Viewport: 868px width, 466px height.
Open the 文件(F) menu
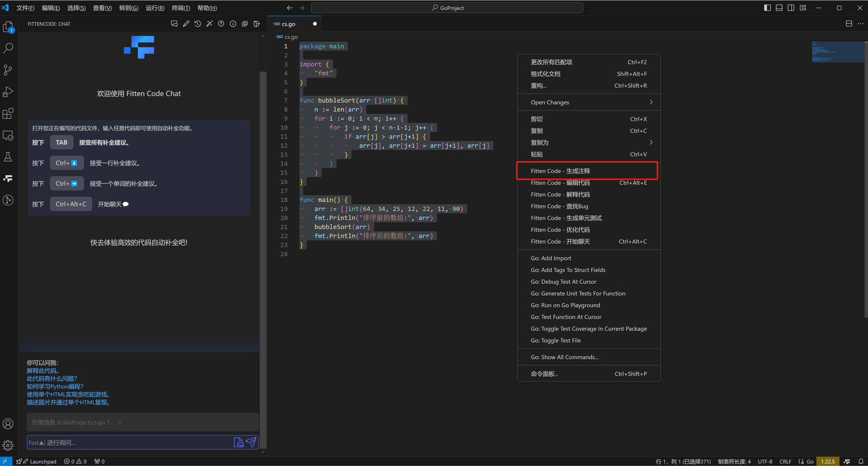25,8
